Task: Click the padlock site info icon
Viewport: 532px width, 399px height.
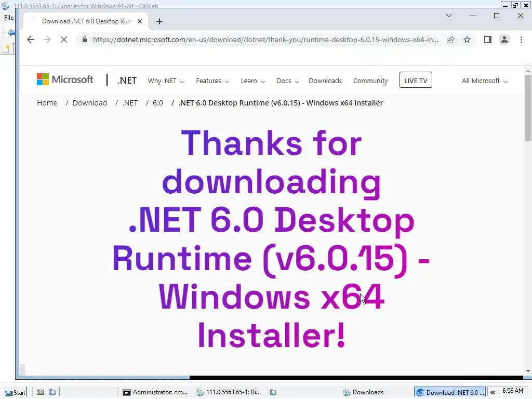Action: tap(85, 39)
